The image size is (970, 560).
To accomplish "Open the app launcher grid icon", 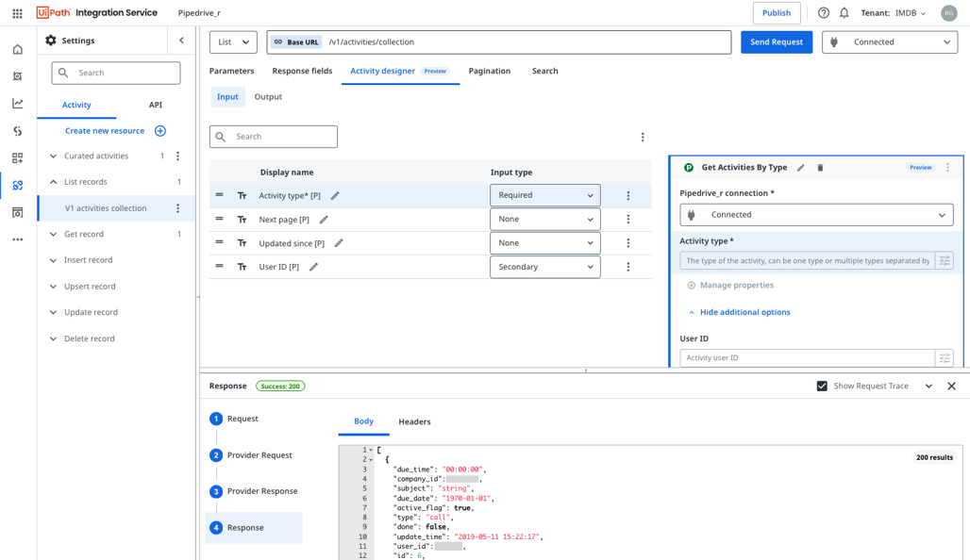I will tap(17, 13).
